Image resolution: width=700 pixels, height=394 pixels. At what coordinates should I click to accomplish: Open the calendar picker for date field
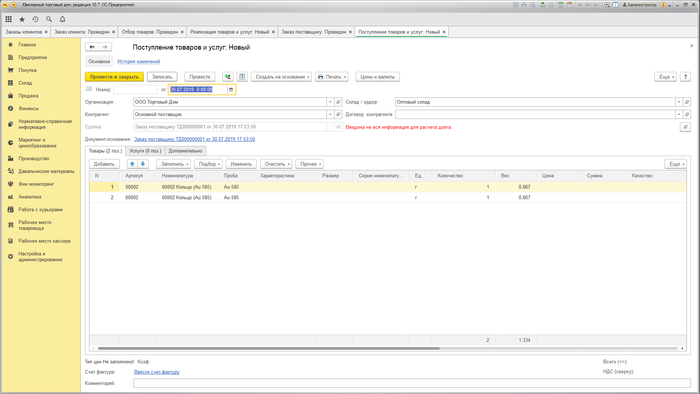pos(231,90)
